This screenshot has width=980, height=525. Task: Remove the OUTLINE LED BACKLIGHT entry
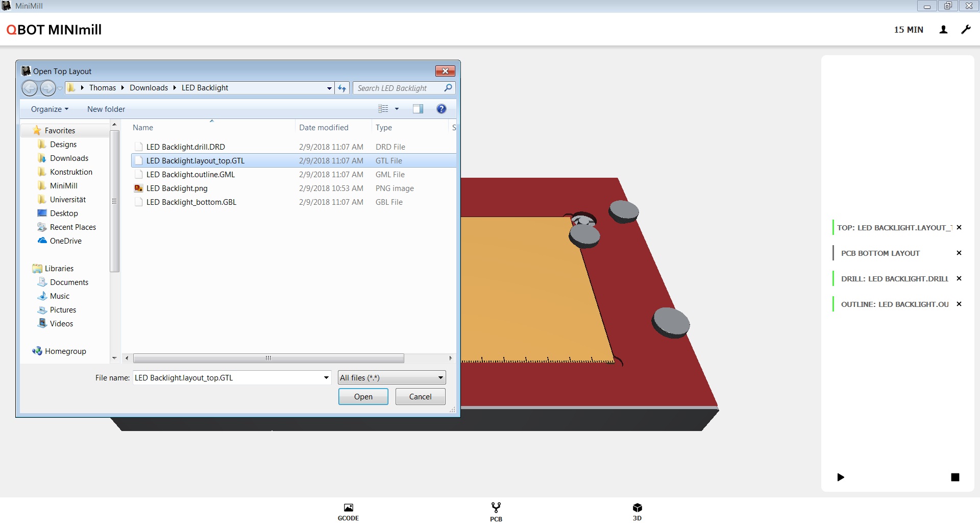tap(959, 304)
